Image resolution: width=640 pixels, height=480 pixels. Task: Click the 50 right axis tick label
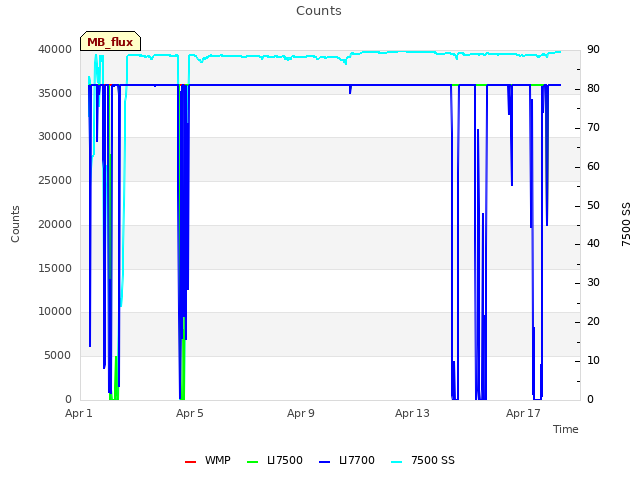[593, 205]
